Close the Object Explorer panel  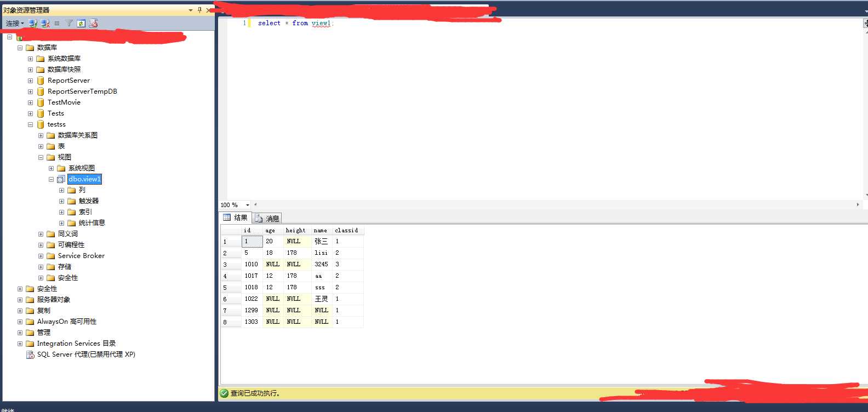pos(208,10)
